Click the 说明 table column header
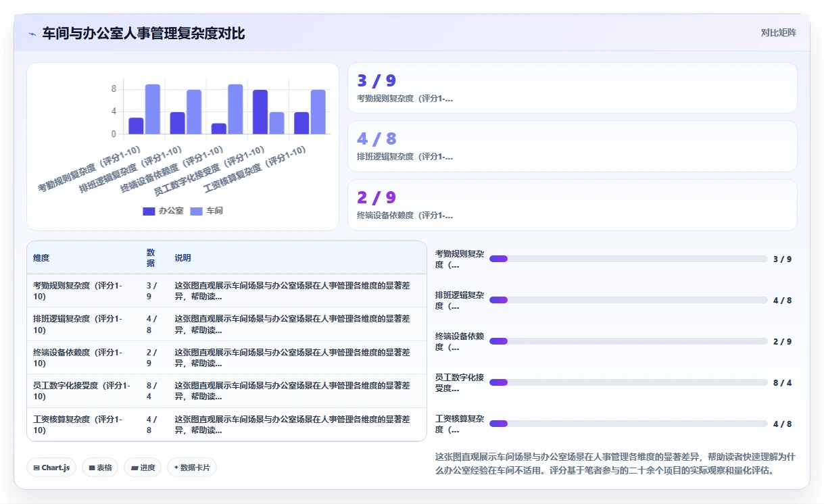The image size is (824, 504). (x=183, y=258)
